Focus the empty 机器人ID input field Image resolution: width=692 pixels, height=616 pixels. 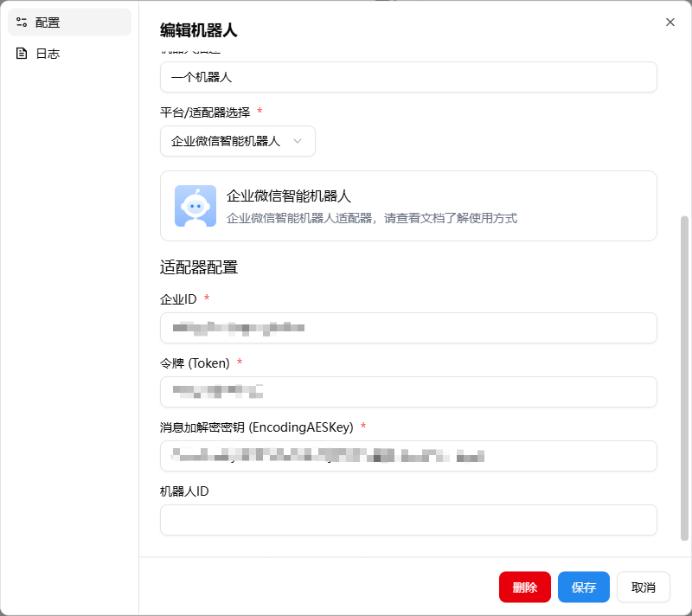(x=408, y=520)
